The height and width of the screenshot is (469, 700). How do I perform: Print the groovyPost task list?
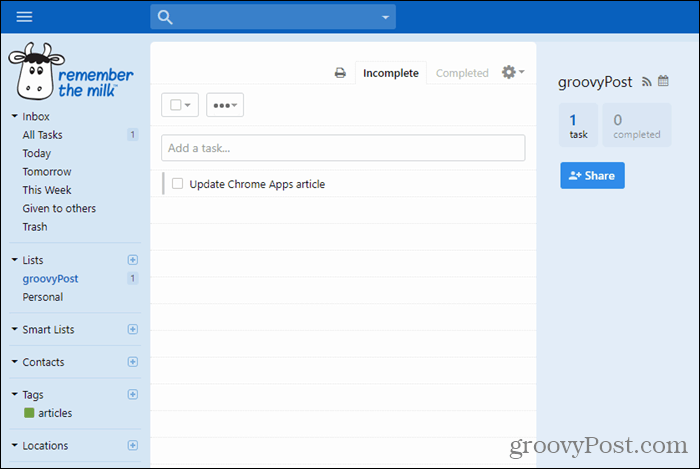coord(340,73)
